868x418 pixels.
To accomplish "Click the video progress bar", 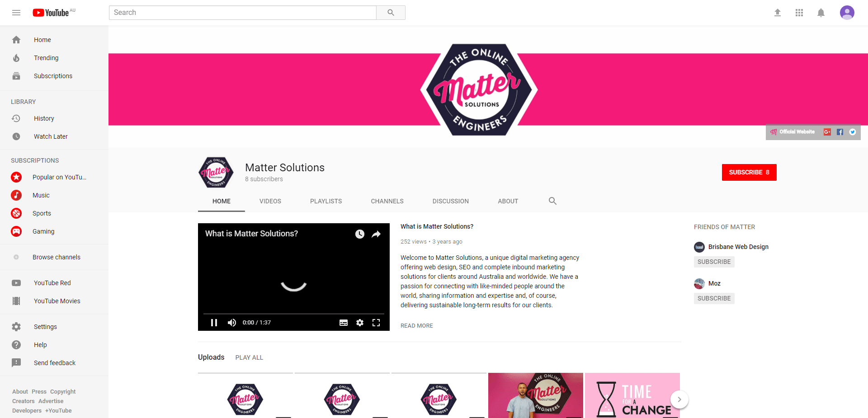I will [x=294, y=314].
